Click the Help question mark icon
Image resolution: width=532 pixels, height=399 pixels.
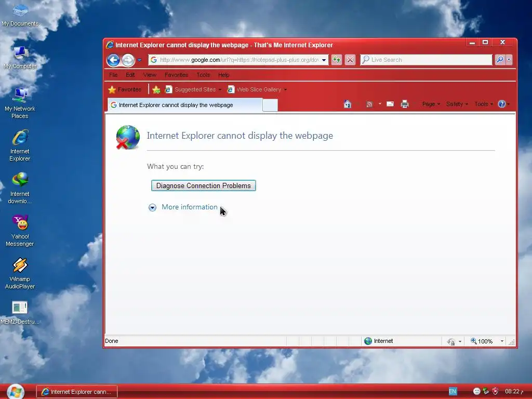click(501, 104)
